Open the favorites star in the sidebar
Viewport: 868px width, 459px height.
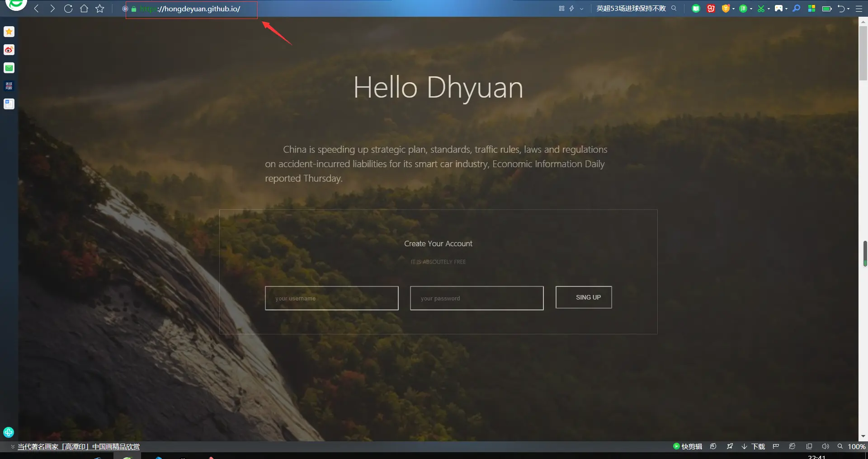(x=9, y=32)
